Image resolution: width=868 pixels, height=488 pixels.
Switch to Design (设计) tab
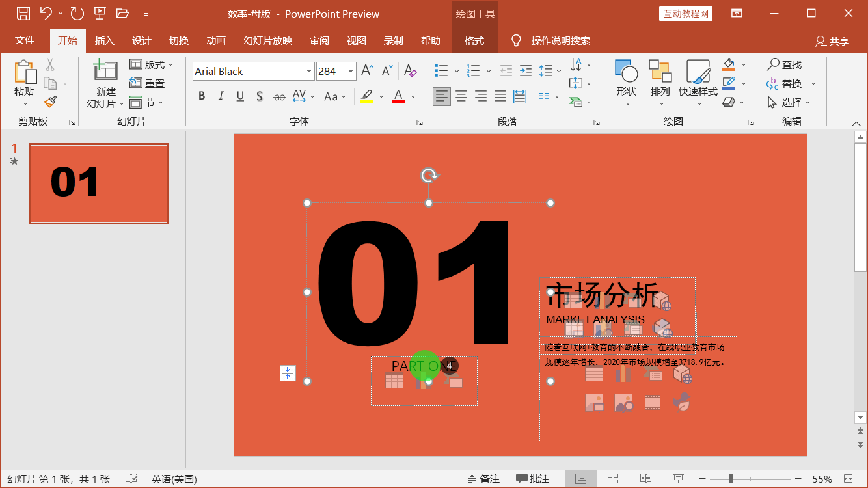click(141, 40)
